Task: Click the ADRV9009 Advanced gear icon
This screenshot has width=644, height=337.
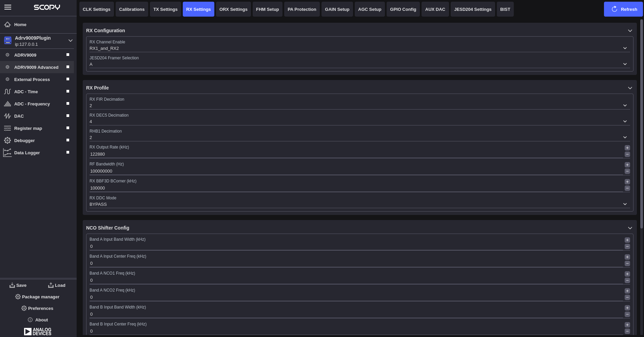Action: (7, 67)
